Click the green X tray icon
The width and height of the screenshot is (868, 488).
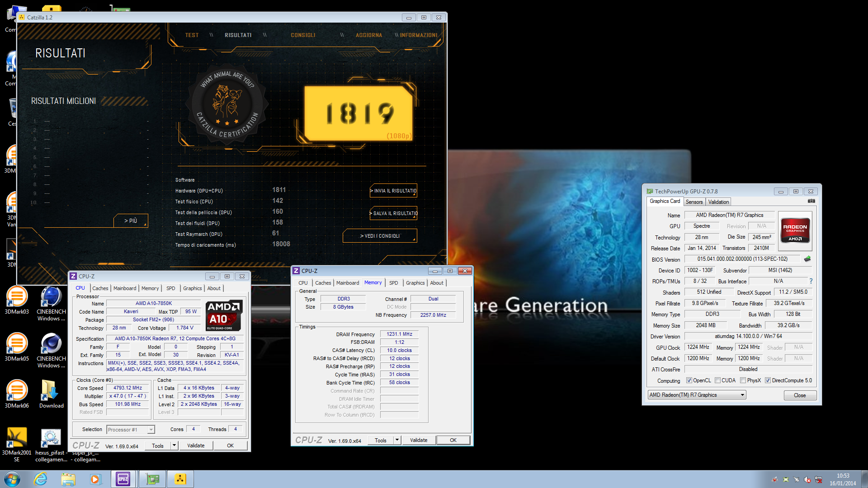pyautogui.click(x=786, y=479)
